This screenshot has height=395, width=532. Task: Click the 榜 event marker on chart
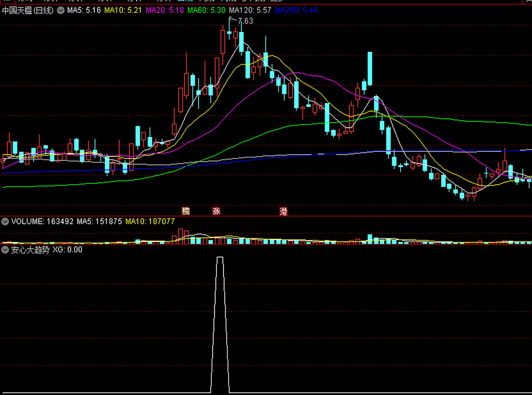186,211
